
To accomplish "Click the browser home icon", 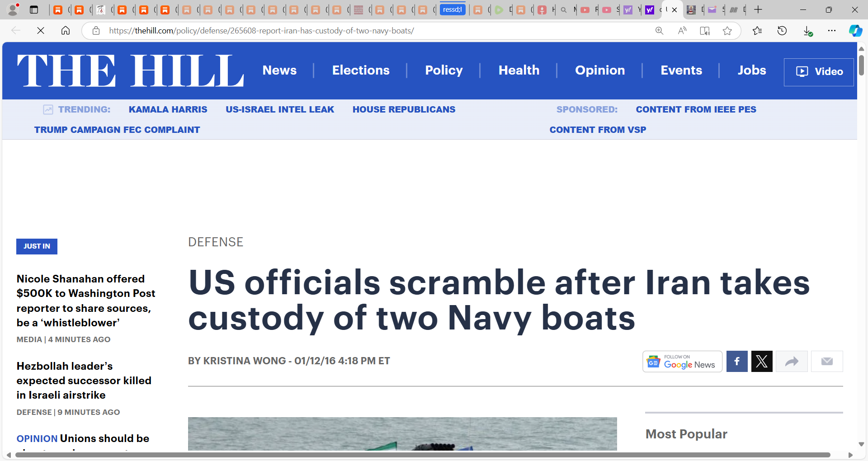I will point(66,31).
